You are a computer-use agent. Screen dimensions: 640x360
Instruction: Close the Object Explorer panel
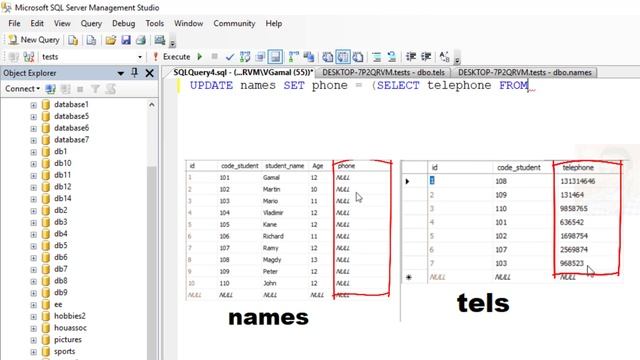(149, 73)
